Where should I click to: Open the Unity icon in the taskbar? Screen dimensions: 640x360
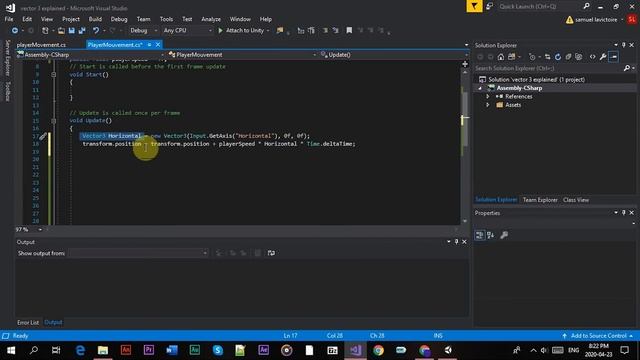(x=448, y=350)
